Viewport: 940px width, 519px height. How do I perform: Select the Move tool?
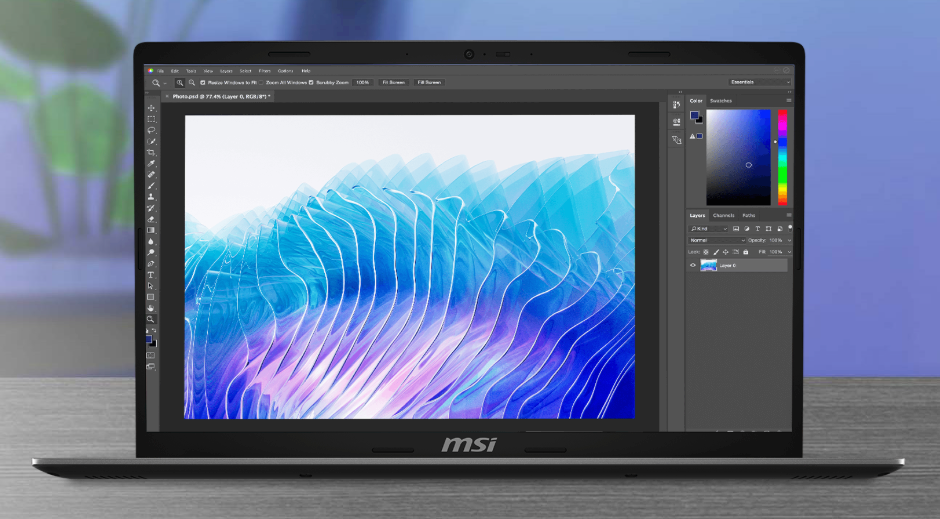pos(151,108)
